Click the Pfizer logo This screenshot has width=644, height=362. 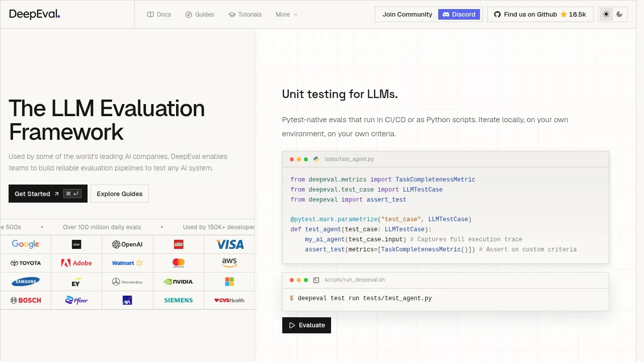click(x=76, y=300)
